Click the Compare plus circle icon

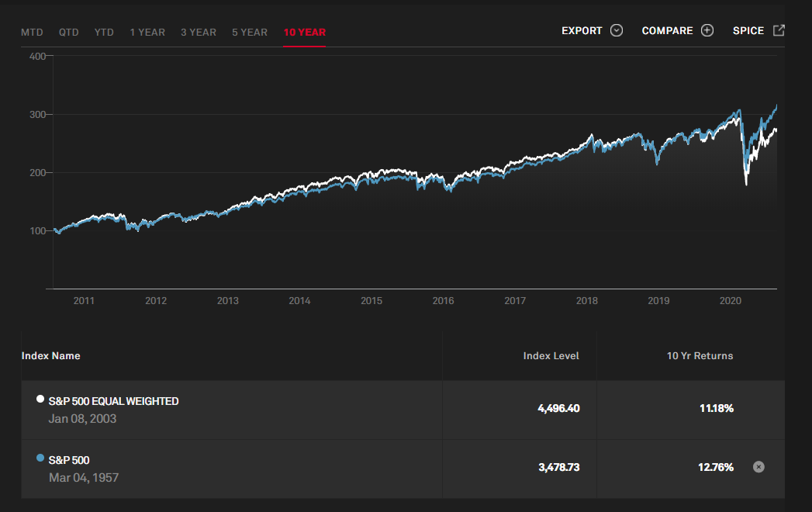707,31
